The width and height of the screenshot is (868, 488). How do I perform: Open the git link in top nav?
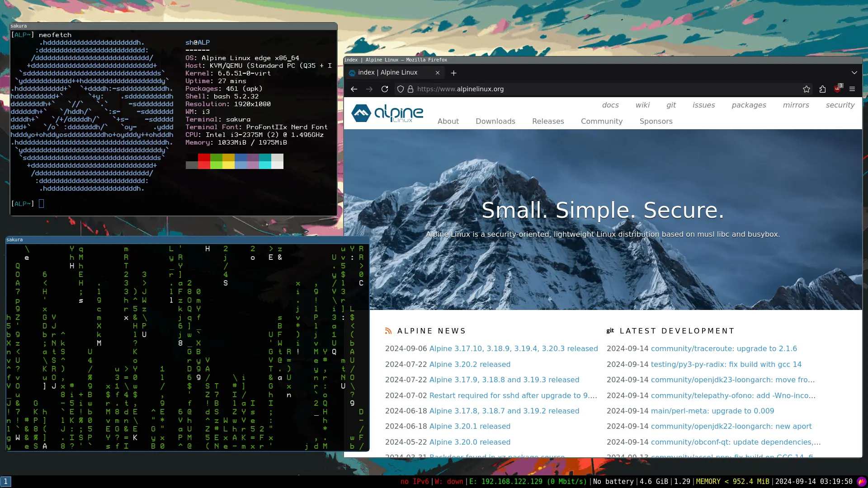pos(671,105)
